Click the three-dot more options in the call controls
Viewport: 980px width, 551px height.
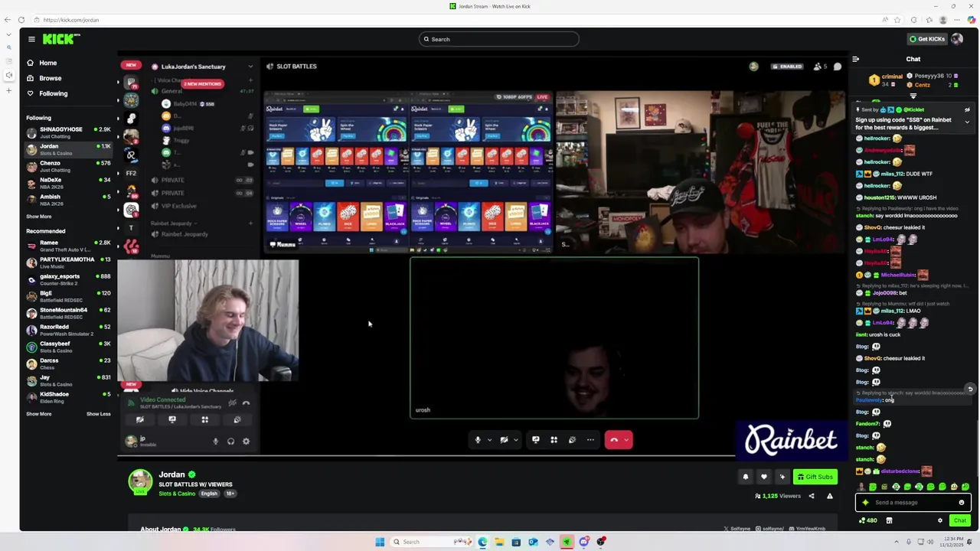pos(590,439)
